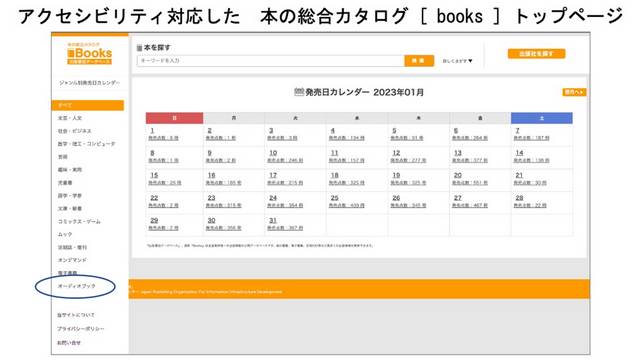Open release count link under date 25
Viewport: 640px width, 360px height.
pyautogui.click(x=347, y=206)
